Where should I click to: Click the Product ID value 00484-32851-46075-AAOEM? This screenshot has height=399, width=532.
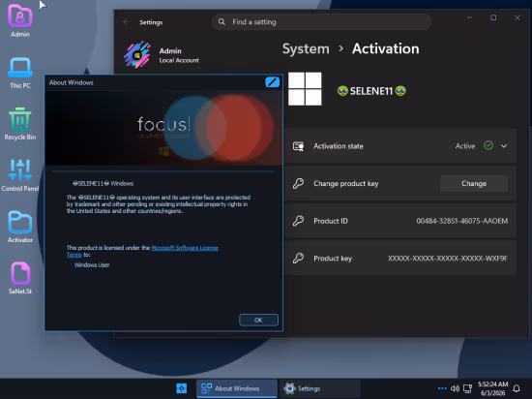[x=462, y=221]
